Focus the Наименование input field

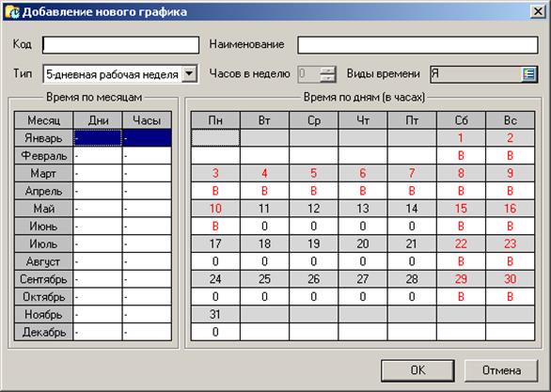(x=417, y=45)
